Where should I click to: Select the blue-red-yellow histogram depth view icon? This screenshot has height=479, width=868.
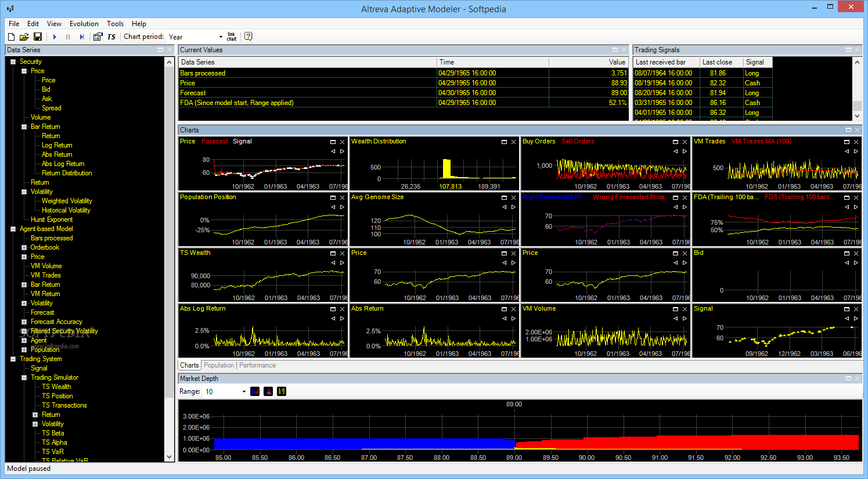(268, 391)
